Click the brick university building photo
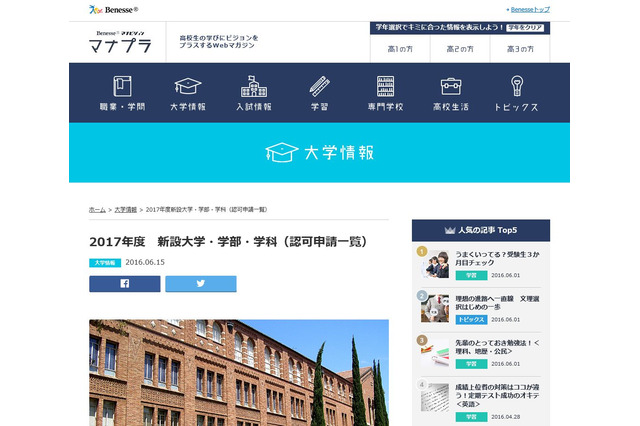Image resolution: width=640 pixels, height=426 pixels. click(239, 373)
